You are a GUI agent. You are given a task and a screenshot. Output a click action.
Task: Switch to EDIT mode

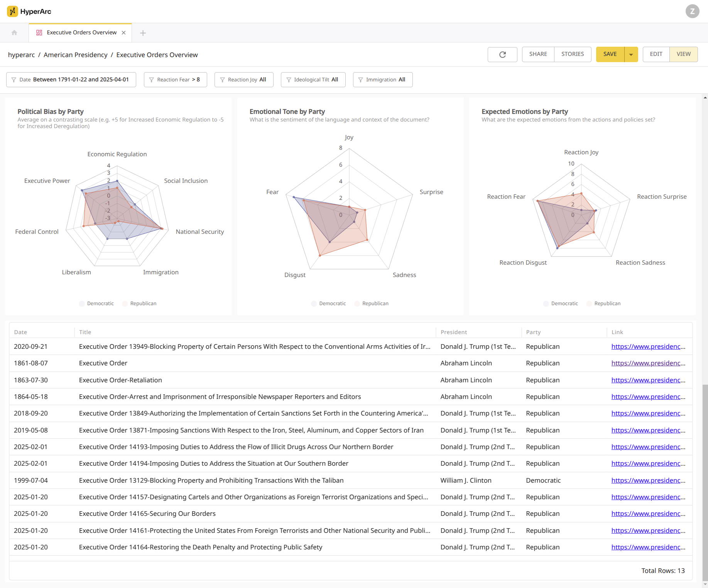pyautogui.click(x=656, y=54)
